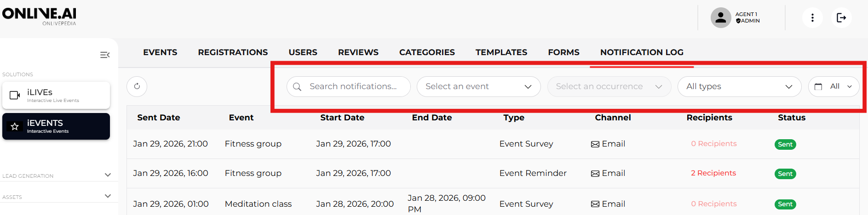Viewport: 868px width, 215px height.
Task: Click the Agent 1 profile avatar
Action: coord(721,18)
